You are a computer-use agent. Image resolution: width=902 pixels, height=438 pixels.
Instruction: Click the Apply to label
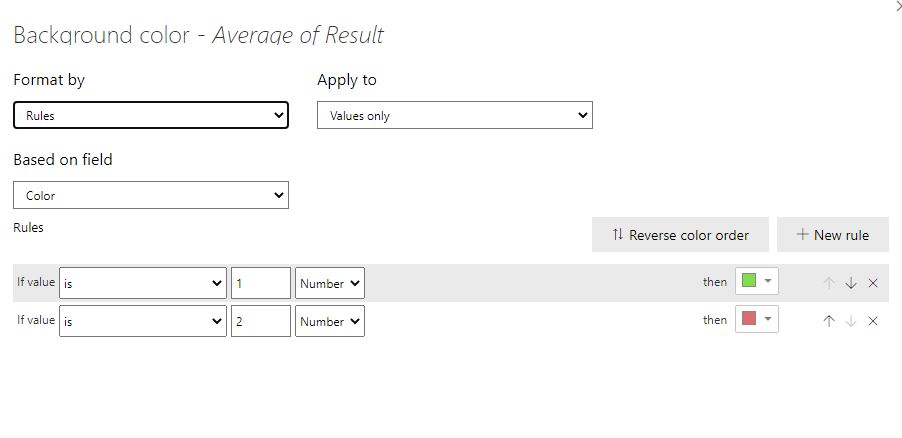coord(347,79)
